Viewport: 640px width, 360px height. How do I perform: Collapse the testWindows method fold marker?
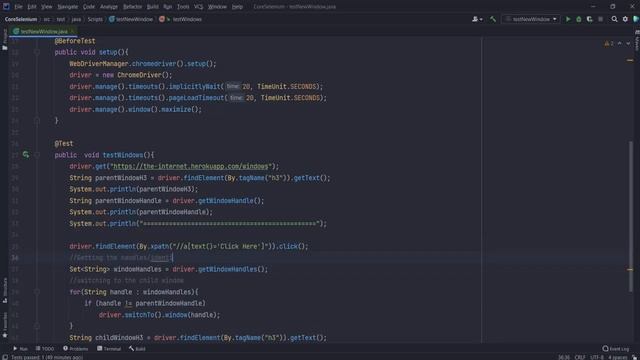tap(37, 155)
